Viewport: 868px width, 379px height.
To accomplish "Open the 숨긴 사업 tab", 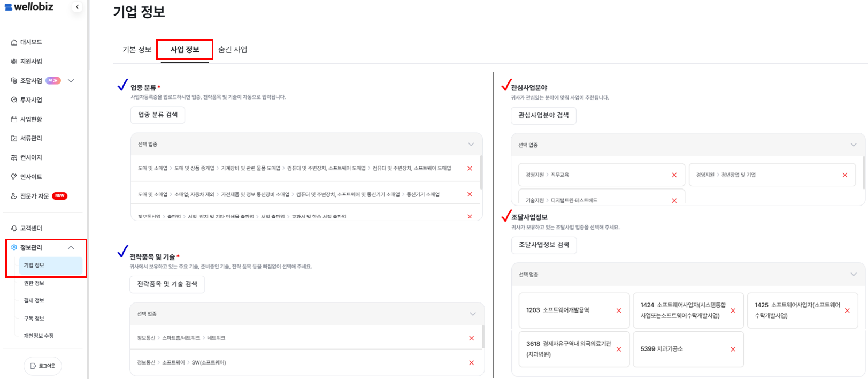I will pos(233,50).
